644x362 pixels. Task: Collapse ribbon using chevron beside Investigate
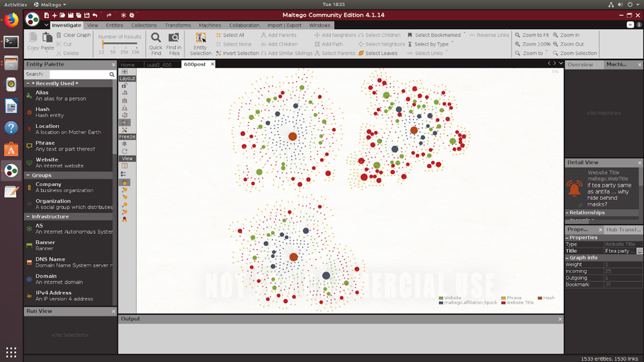point(46,25)
